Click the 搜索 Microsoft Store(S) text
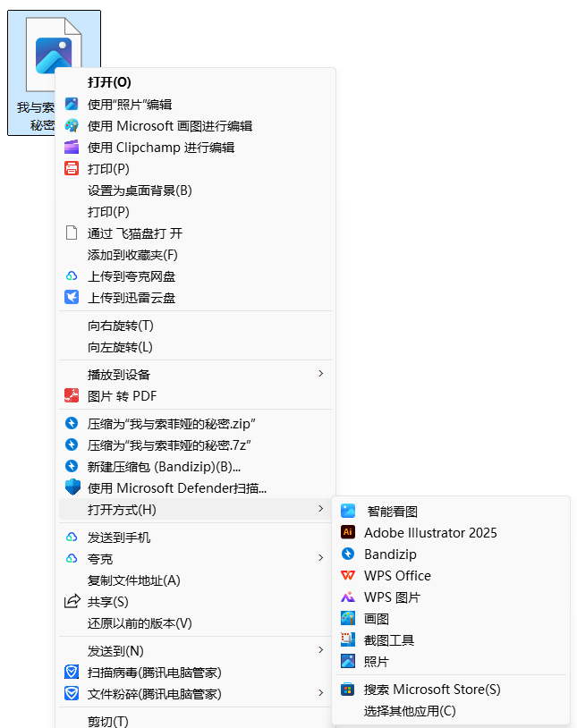Viewport: 577px width, 728px height. tap(432, 690)
